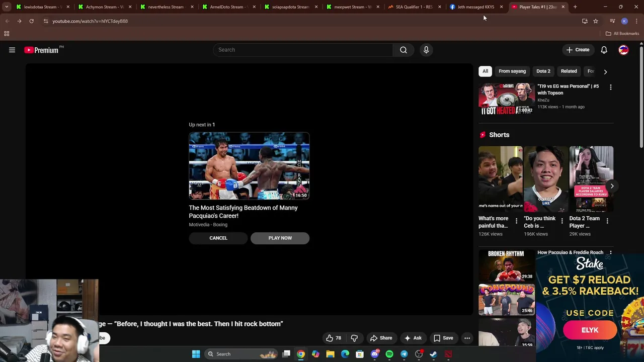Start voice search with microphone icon
Screen dimensions: 644x362
426,50
